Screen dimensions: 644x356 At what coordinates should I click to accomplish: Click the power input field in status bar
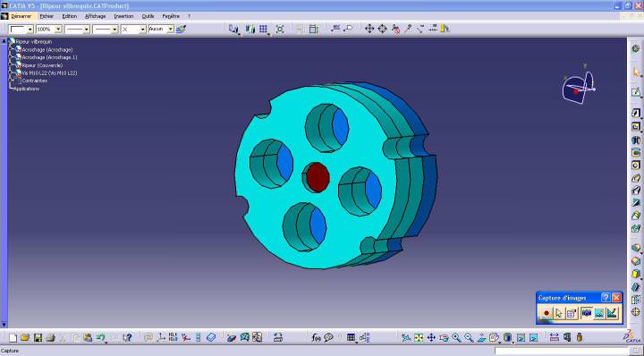561,351
